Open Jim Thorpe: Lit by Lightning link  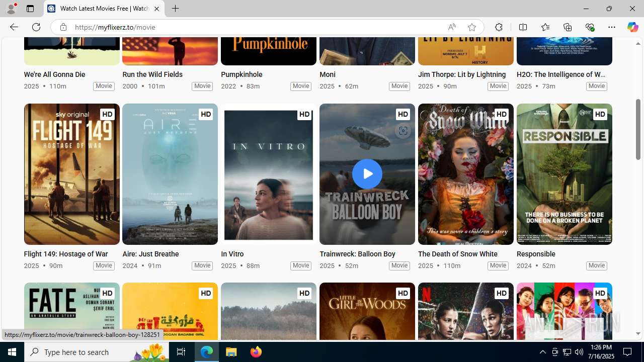pos(462,74)
